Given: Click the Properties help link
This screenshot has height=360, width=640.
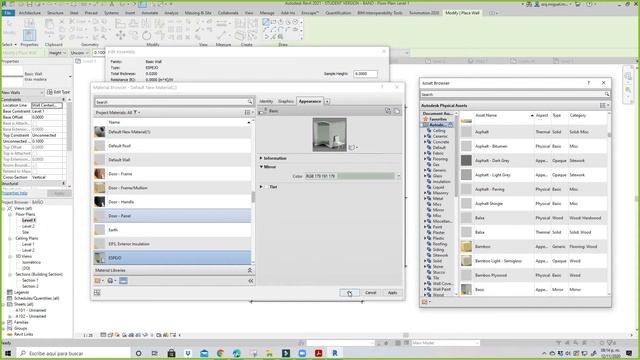Looking at the screenshot, I should (x=15, y=193).
